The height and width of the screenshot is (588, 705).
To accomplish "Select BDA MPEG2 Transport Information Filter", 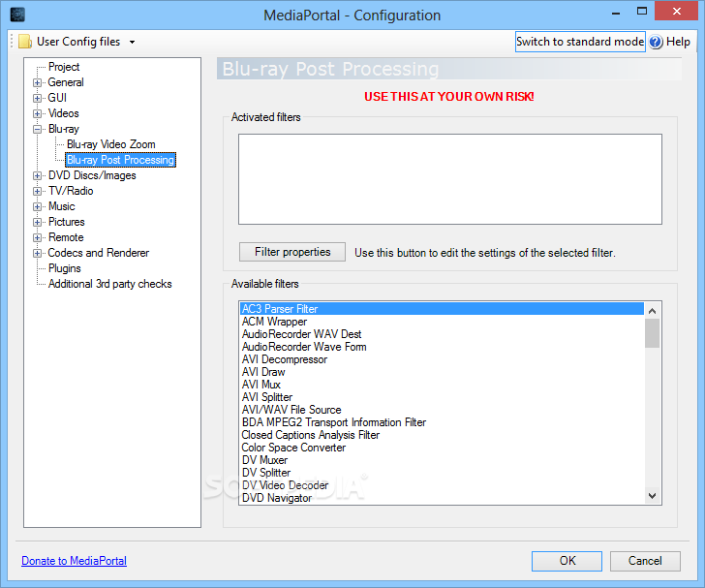I will [442, 422].
